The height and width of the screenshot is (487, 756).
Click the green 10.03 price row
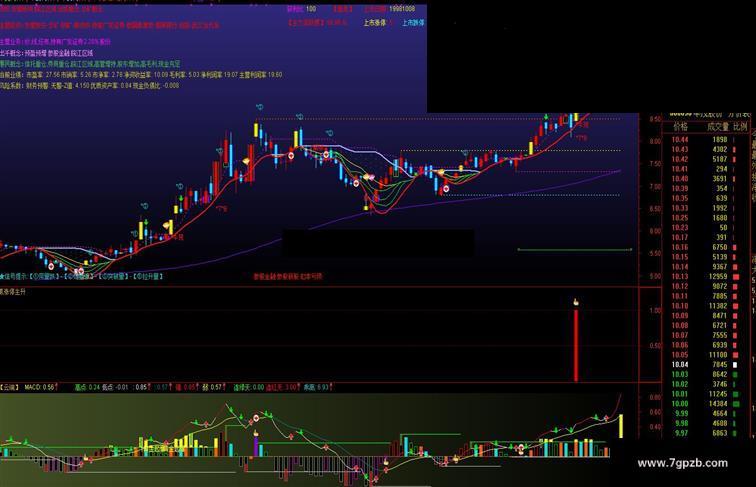[x=705, y=374]
